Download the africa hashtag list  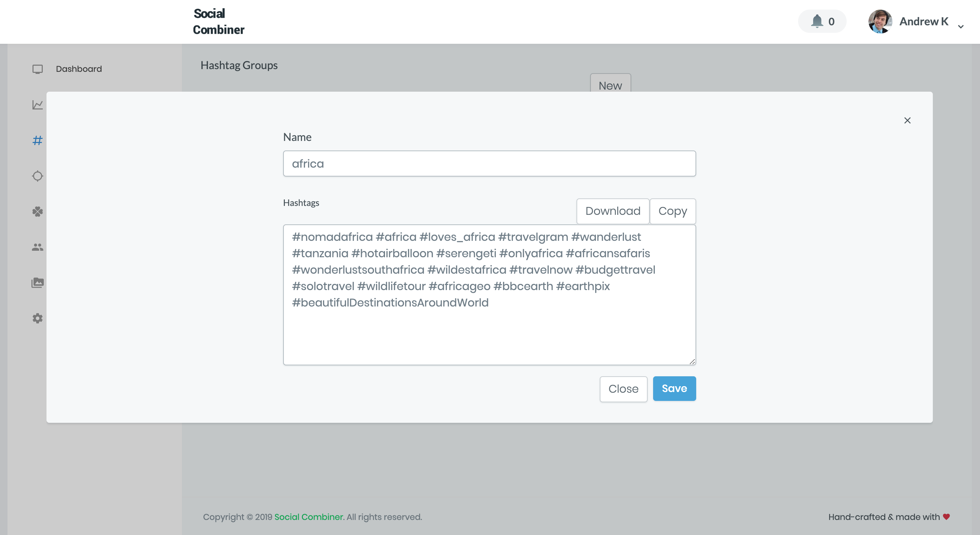pos(612,211)
